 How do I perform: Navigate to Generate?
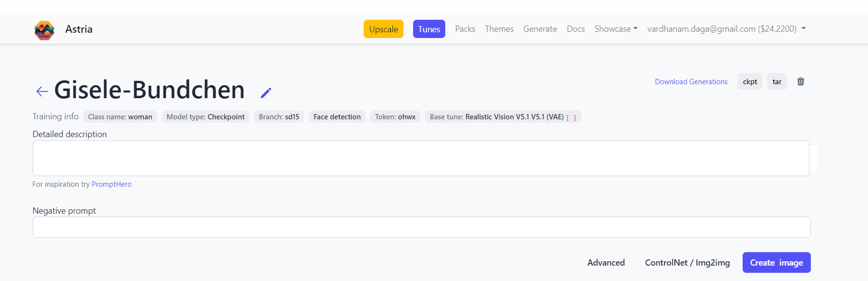coord(540,29)
